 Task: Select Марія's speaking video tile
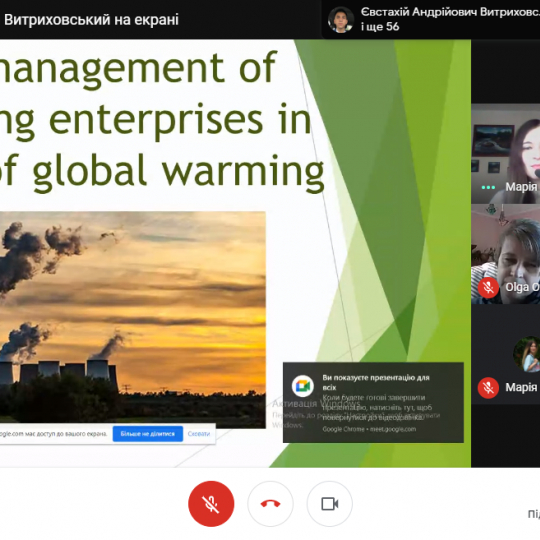506,154
